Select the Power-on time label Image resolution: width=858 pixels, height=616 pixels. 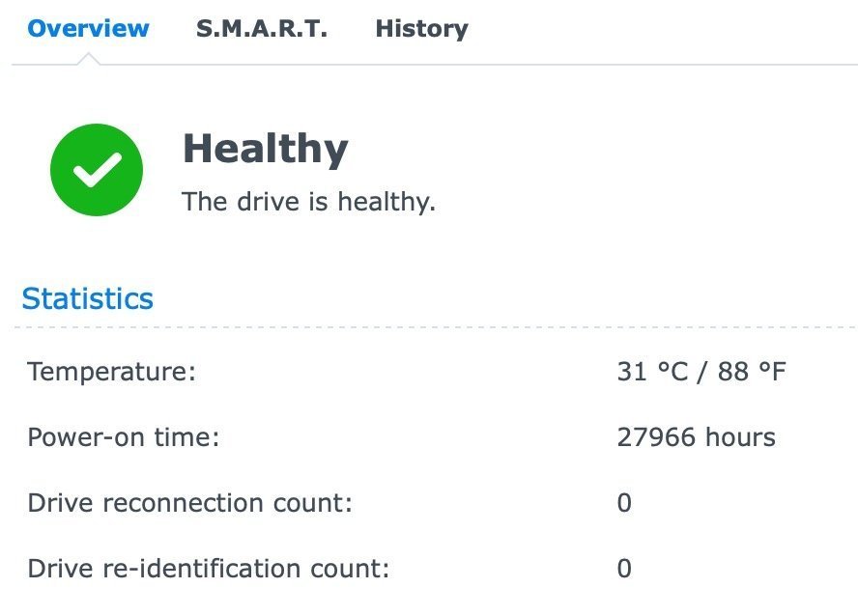pyautogui.click(x=124, y=437)
